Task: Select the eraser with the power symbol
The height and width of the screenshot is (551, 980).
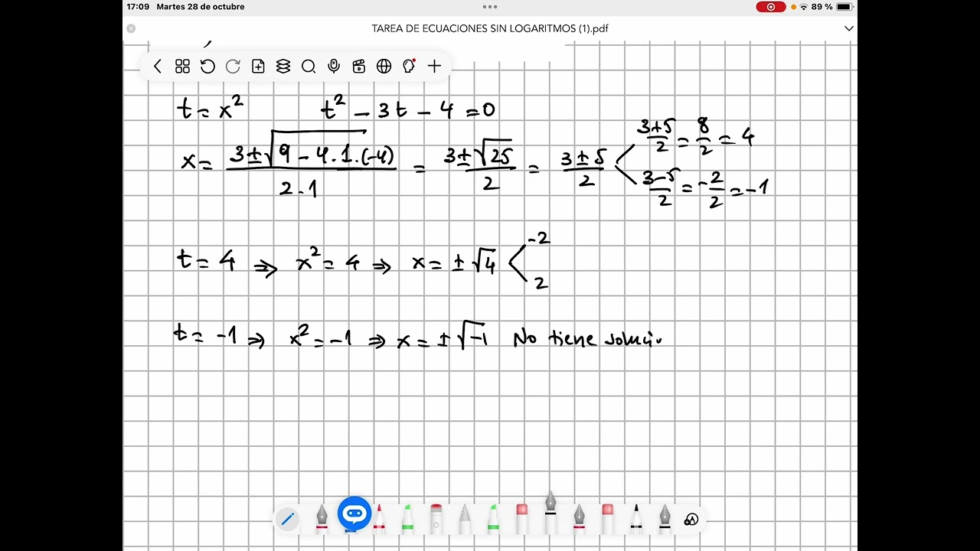Action: [x=436, y=518]
